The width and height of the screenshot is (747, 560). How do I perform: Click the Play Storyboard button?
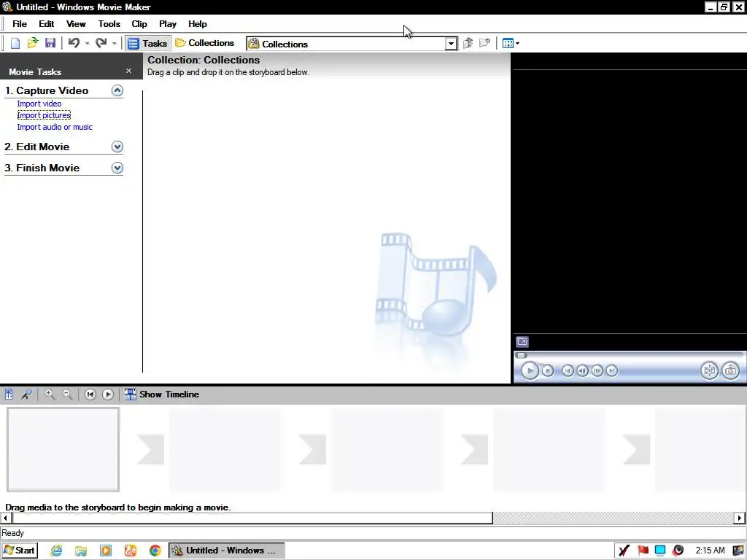[108, 394]
